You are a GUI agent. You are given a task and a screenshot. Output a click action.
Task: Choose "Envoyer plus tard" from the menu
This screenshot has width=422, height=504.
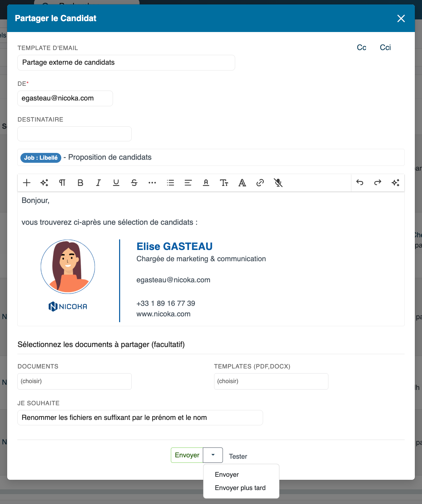pyautogui.click(x=240, y=488)
